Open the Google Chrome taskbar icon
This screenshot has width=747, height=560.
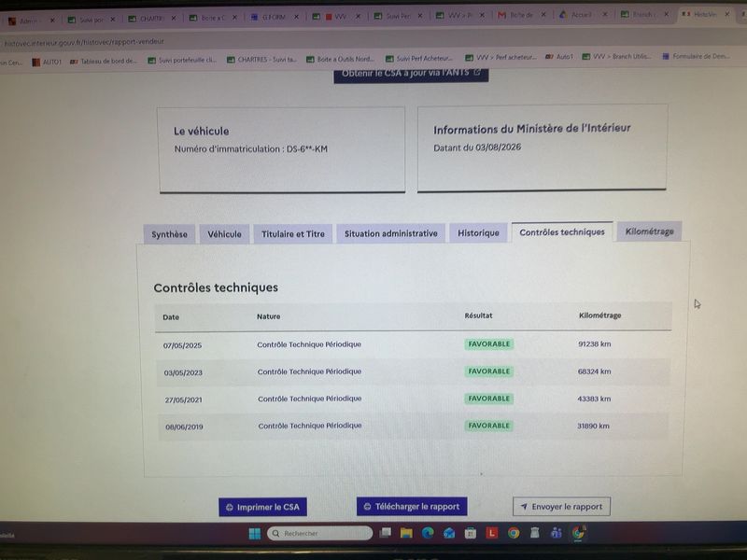(x=513, y=533)
